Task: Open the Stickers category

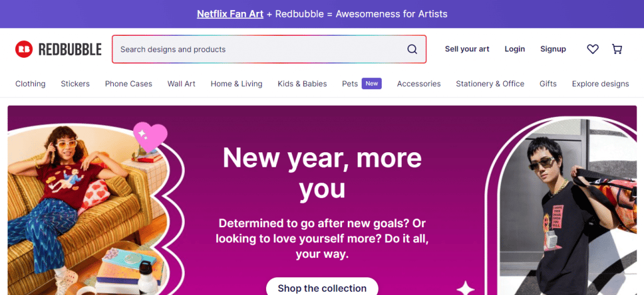Action: pos(75,84)
